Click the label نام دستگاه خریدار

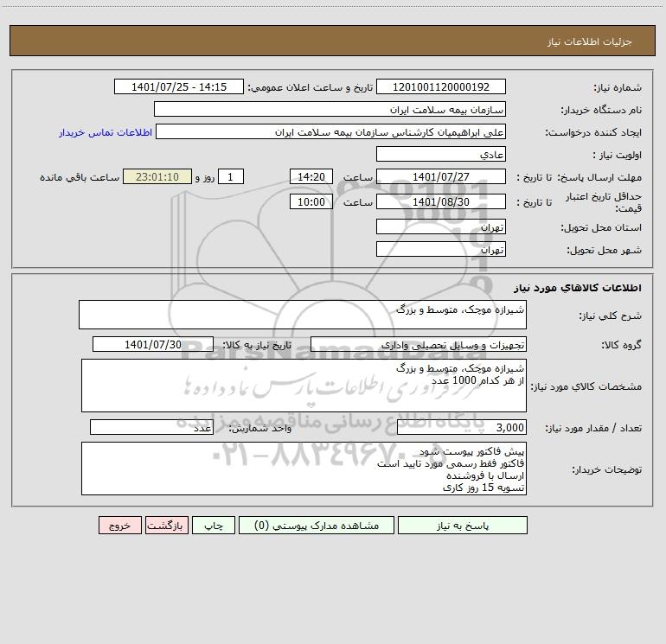click(x=601, y=110)
